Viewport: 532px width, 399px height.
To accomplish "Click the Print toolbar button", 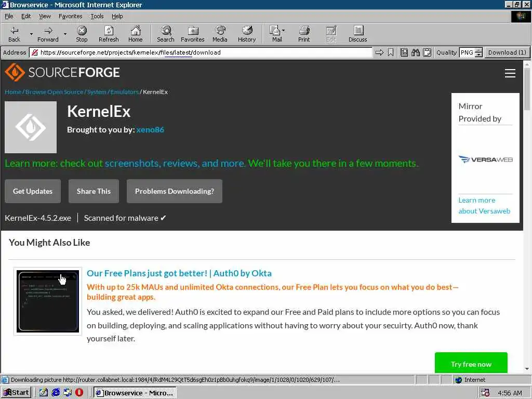I will pos(304,34).
